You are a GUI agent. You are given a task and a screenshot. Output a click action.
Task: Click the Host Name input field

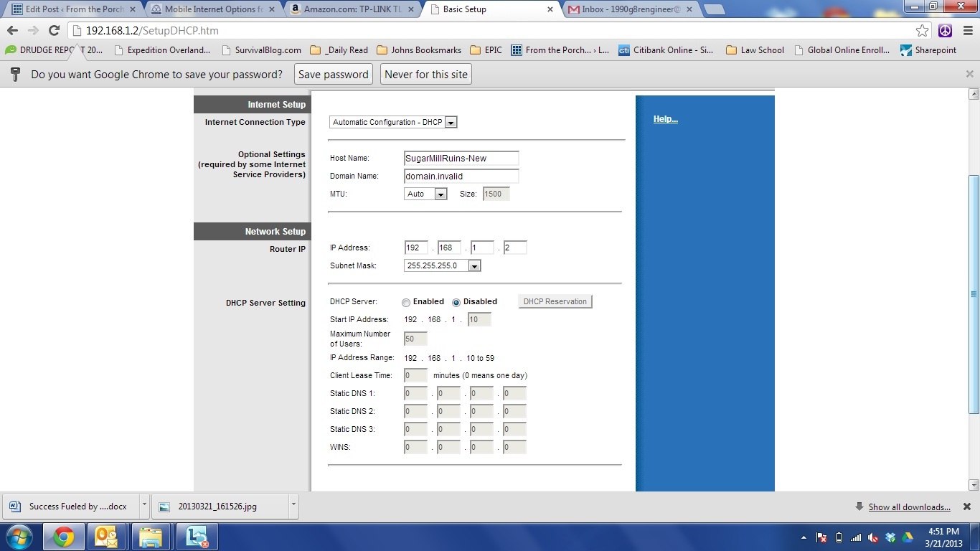[461, 159]
